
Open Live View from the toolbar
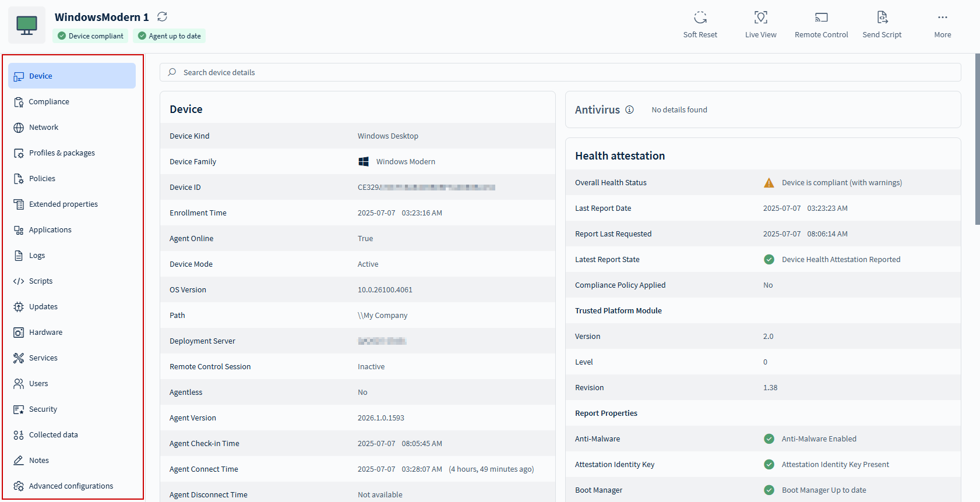[x=760, y=17]
